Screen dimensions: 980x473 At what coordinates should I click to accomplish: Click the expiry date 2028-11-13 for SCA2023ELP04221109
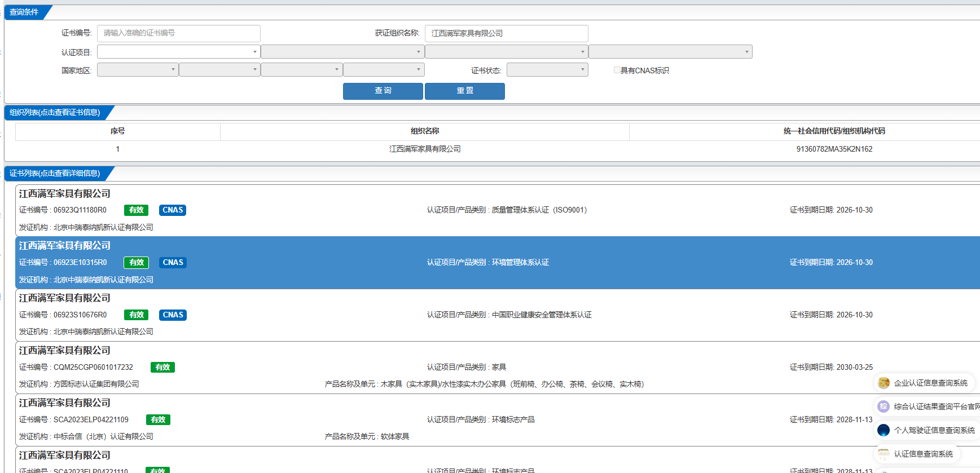pyautogui.click(x=854, y=420)
